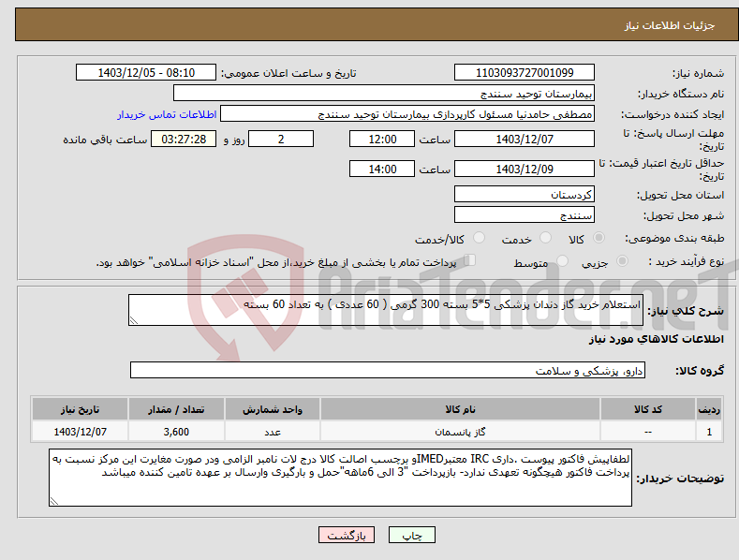The height and width of the screenshot is (560, 739).
Task: Click the اطلاعات کالاهای مورد نیاز heading
Action: (x=656, y=339)
